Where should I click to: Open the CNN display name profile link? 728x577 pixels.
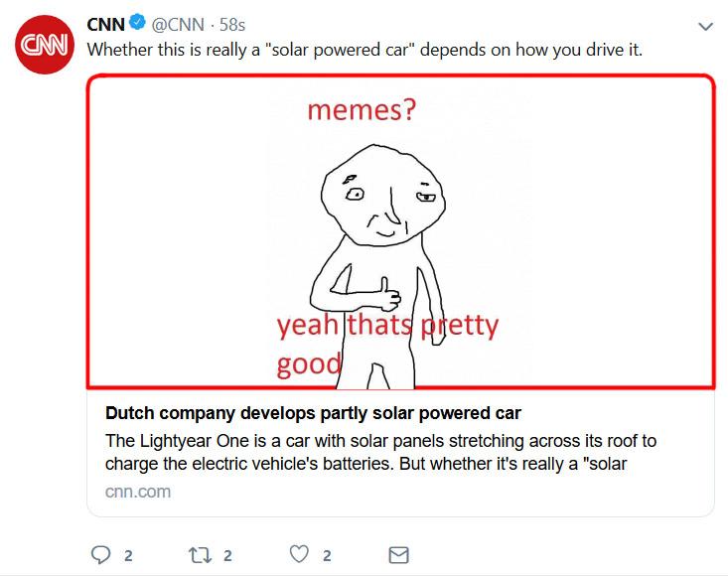pos(105,25)
